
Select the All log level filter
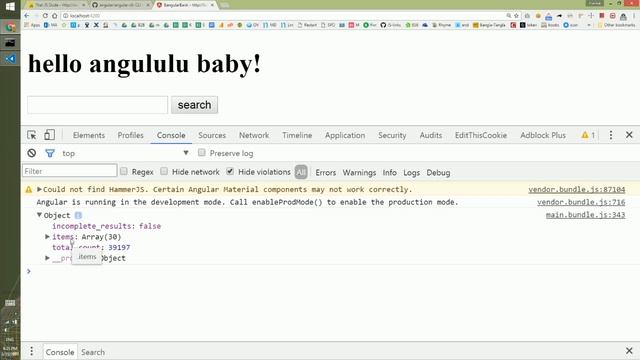301,172
